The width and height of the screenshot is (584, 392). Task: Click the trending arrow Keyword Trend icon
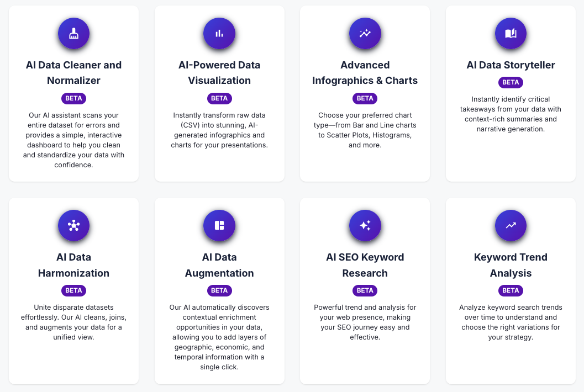click(x=511, y=226)
